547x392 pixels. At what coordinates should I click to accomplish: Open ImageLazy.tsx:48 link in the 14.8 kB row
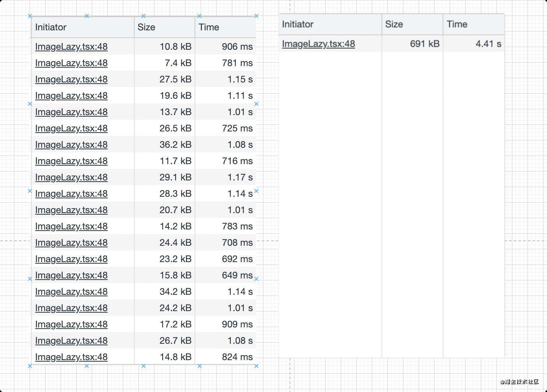coord(71,357)
